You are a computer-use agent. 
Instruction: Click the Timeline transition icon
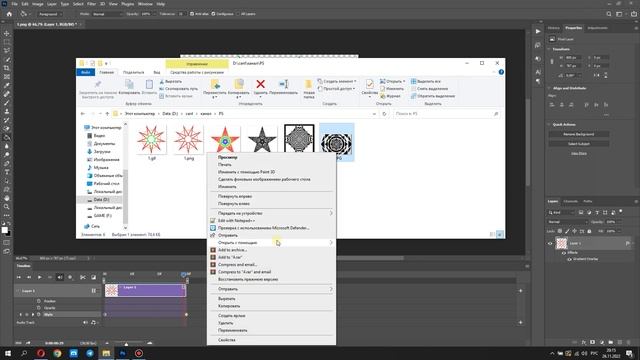93,277
